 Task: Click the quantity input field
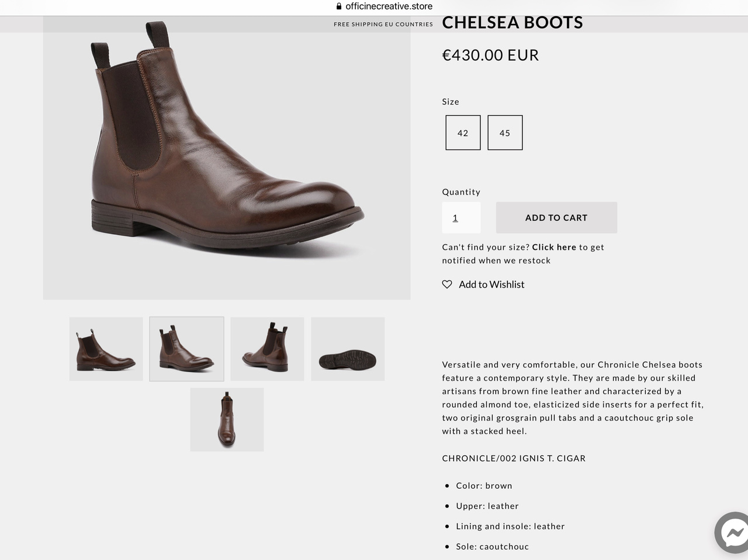point(461,218)
